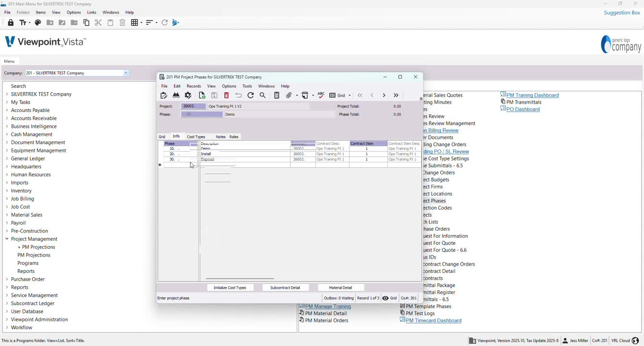The image size is (644, 346).
Task: Click the trash icon in main toolbar
Action: (x=122, y=23)
